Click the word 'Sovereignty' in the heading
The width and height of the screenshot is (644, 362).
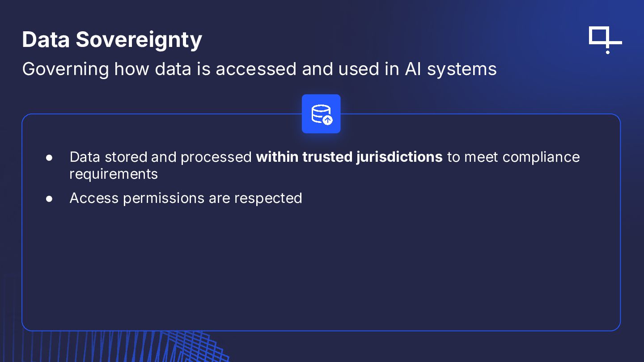point(139,39)
